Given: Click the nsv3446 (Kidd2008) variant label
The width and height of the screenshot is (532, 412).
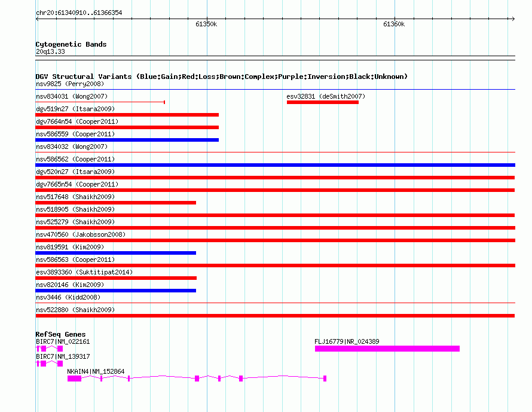Looking at the screenshot, I should 68,297.
